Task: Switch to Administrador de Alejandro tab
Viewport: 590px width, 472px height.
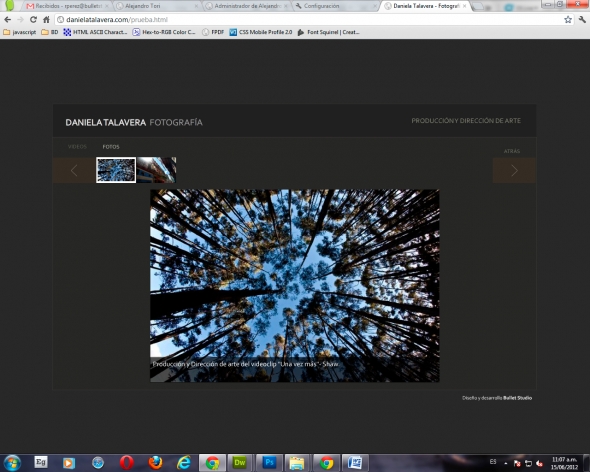Action: (x=247, y=6)
